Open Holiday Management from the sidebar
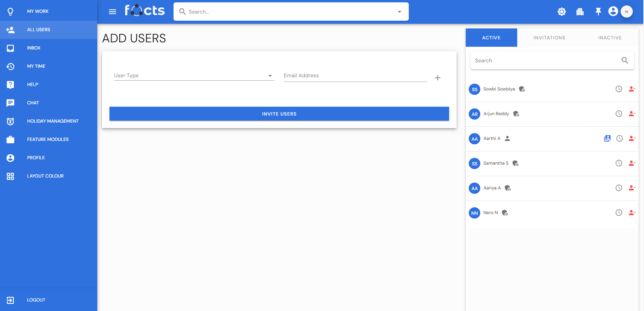 [53, 121]
